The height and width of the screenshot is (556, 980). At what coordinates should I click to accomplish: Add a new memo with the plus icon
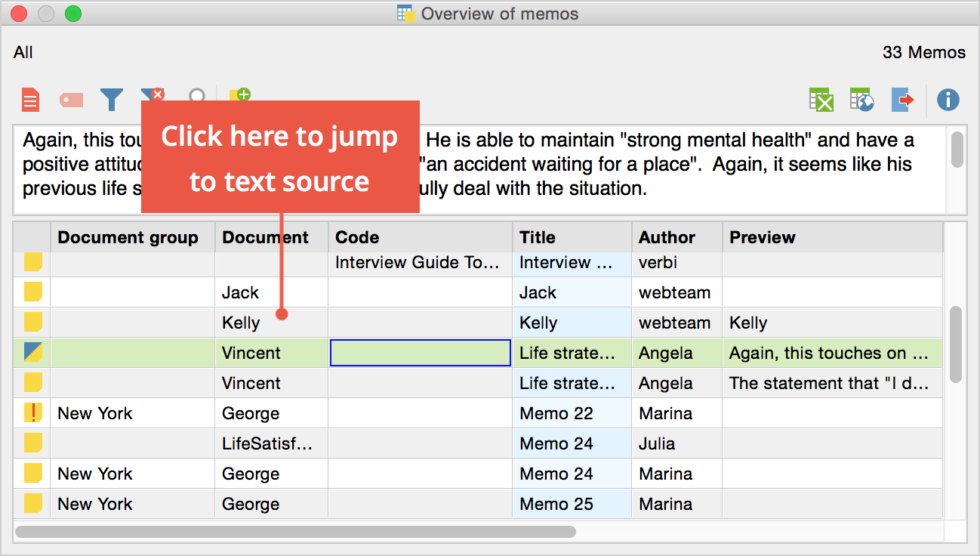(x=239, y=96)
